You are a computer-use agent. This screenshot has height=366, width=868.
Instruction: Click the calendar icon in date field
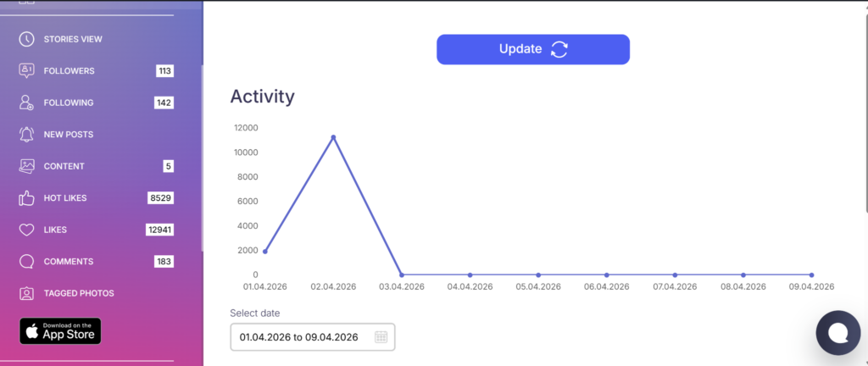point(381,337)
